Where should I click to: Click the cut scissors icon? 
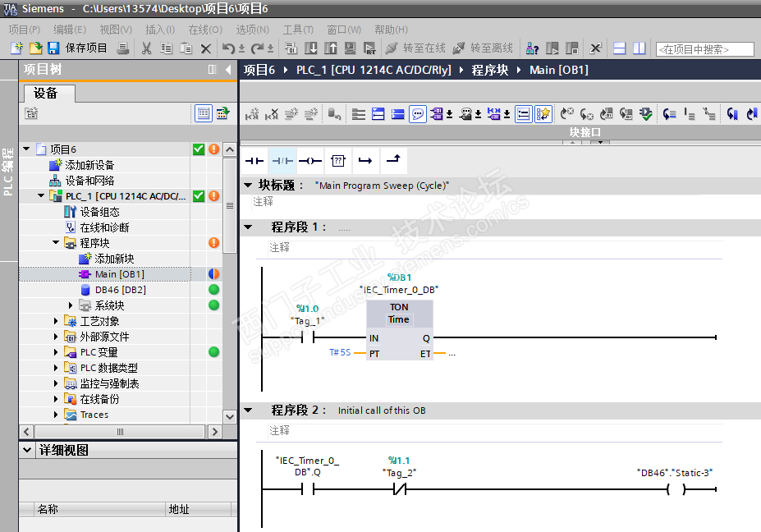coord(146,48)
